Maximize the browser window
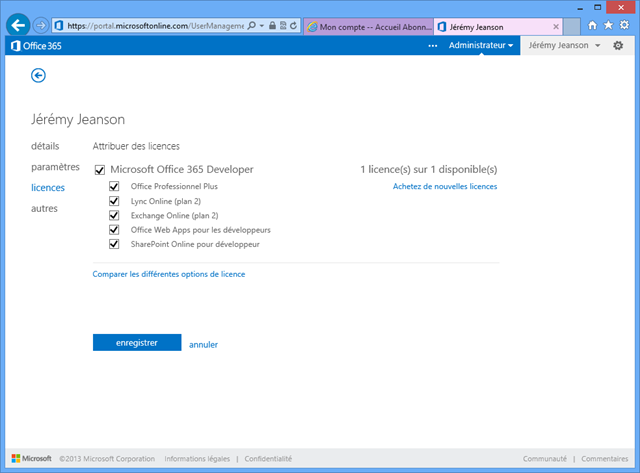 pyautogui.click(x=598, y=7)
